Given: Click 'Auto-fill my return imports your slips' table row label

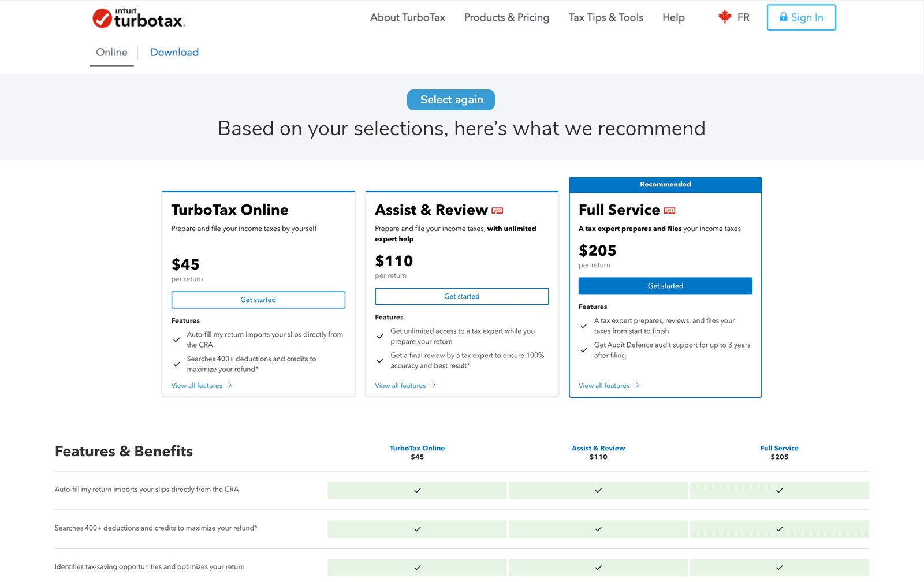Looking at the screenshot, I should pyautogui.click(x=147, y=490).
